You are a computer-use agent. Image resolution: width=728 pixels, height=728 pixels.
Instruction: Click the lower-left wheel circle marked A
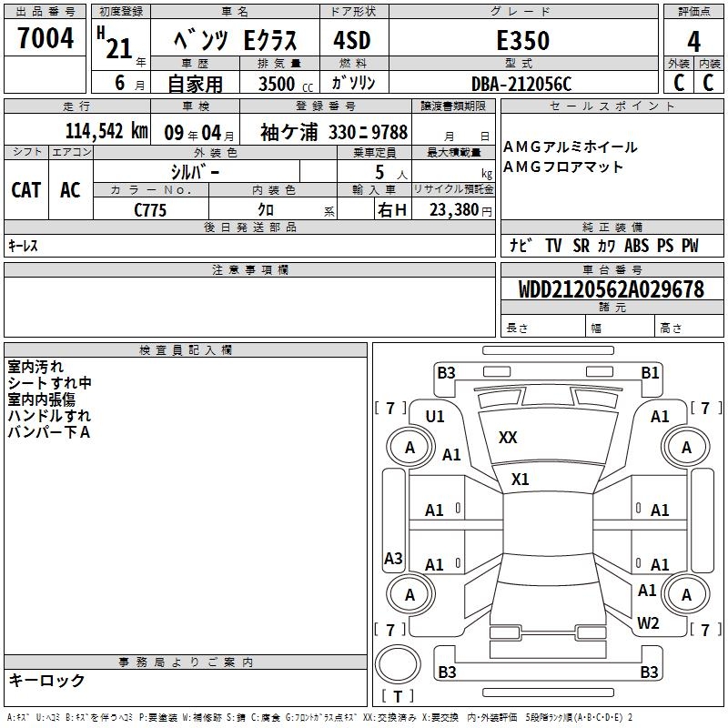pos(409,594)
